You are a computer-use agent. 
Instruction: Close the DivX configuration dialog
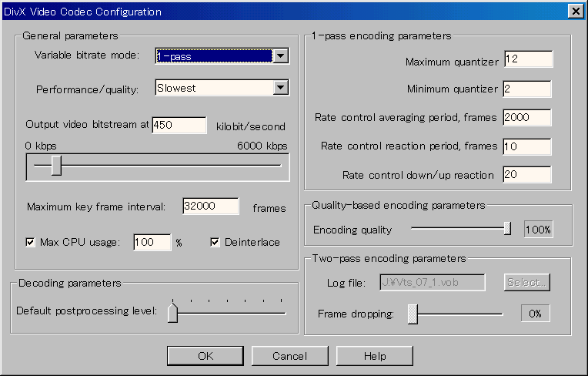[574, 11]
